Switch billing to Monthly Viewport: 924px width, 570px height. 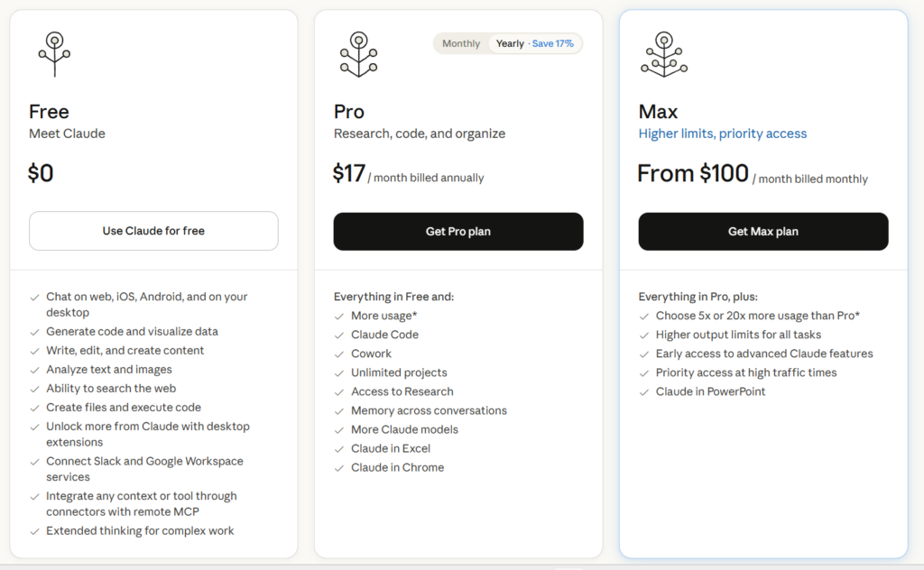coord(461,43)
